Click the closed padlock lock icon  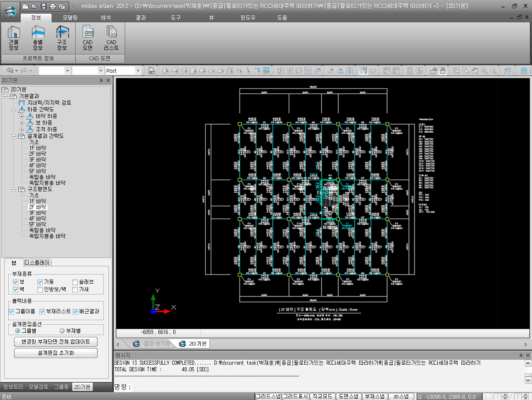[443, 71]
